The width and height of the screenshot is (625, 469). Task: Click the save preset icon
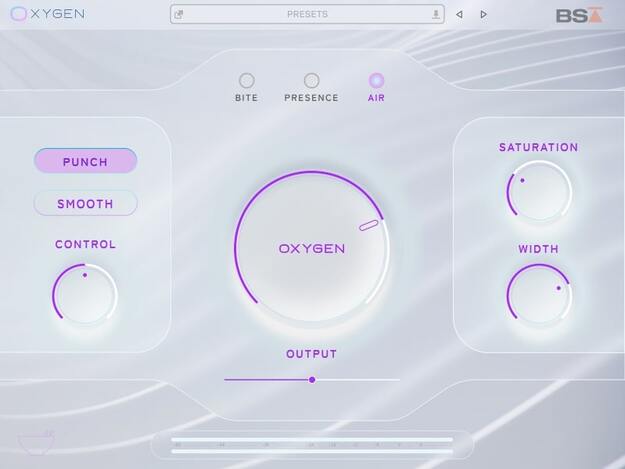[436, 15]
